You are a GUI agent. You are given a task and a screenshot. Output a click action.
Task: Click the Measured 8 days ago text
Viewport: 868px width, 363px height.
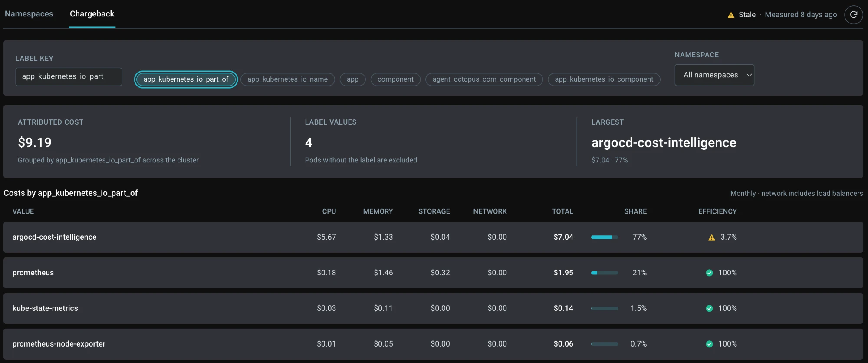801,15
